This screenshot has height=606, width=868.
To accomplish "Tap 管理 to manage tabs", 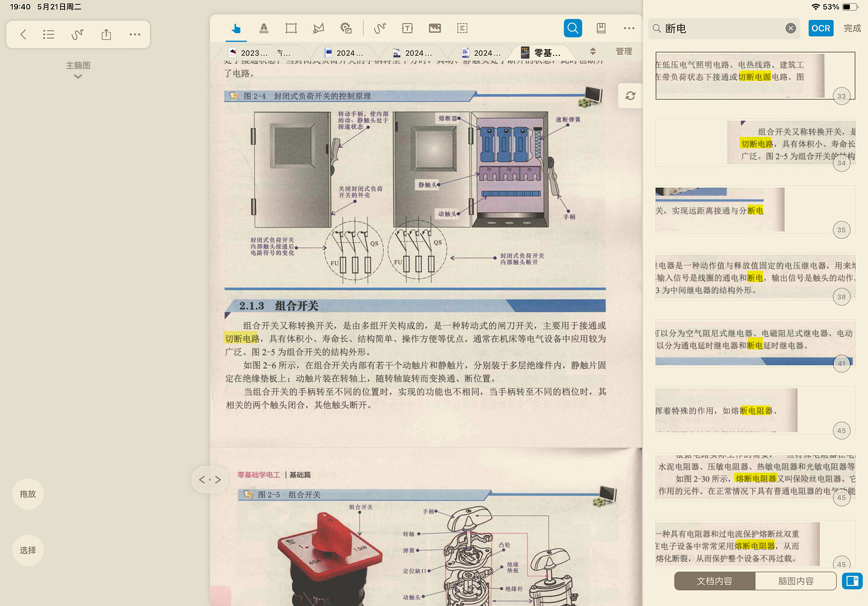I will 624,51.
